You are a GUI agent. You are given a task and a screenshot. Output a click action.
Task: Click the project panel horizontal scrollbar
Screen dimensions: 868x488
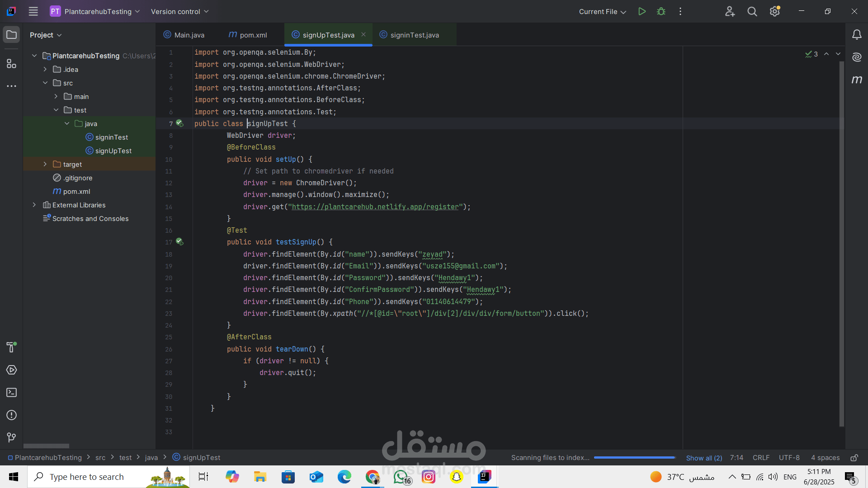(x=47, y=446)
